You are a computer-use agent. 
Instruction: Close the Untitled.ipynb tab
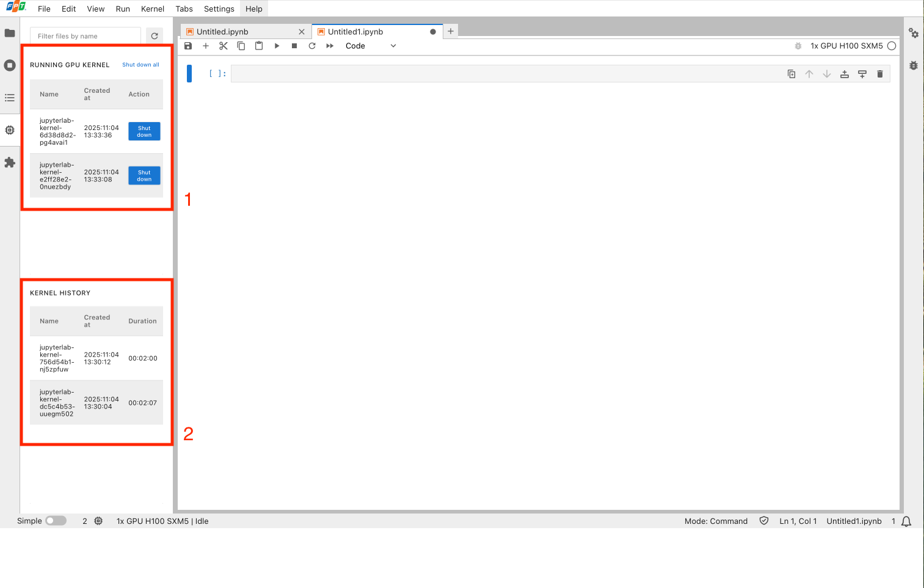(x=302, y=32)
